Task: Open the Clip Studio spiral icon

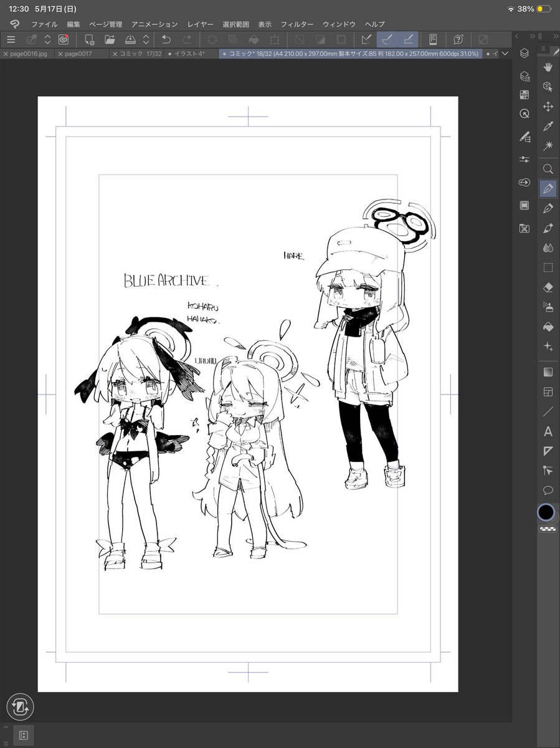Action: [x=63, y=39]
